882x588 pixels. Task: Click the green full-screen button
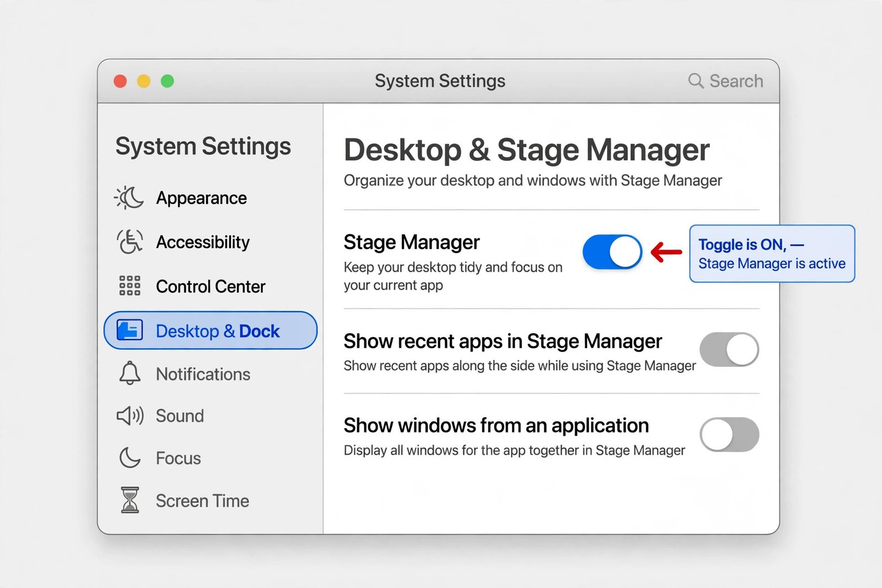[168, 82]
